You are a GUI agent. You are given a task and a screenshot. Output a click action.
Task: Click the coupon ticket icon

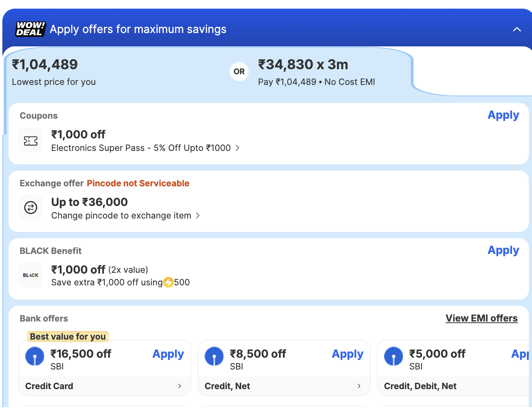click(31, 141)
